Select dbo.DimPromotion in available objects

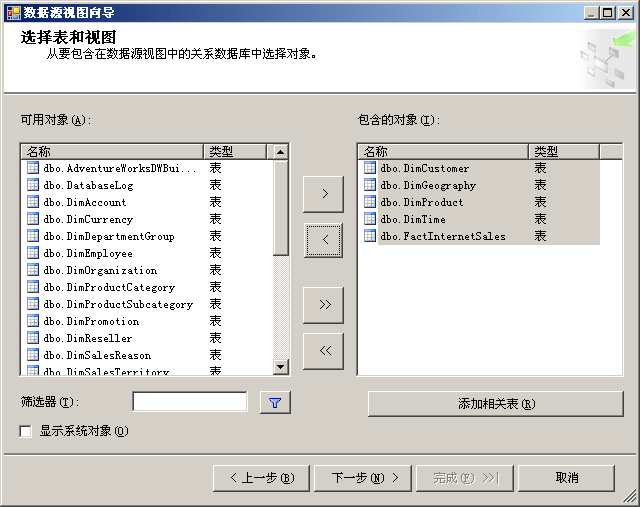click(91, 321)
